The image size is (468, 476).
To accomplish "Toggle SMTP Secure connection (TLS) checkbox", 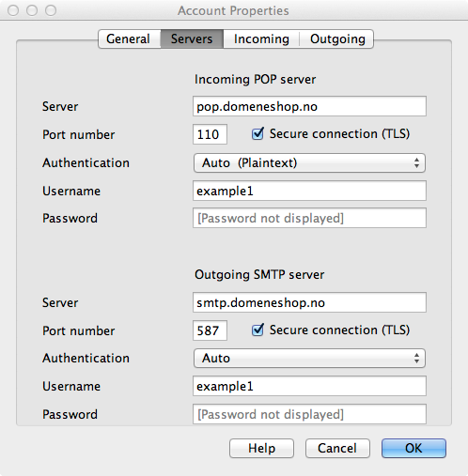I will (x=257, y=330).
